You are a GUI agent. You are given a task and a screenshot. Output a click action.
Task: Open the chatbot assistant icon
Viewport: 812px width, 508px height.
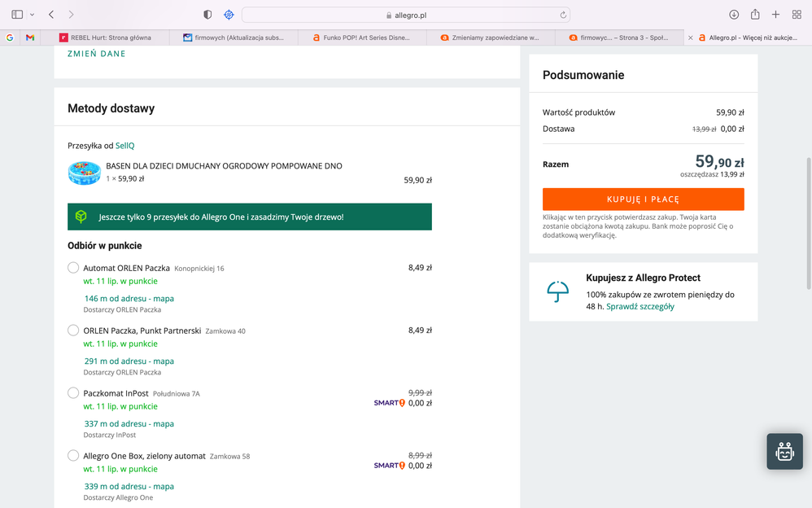tap(784, 451)
